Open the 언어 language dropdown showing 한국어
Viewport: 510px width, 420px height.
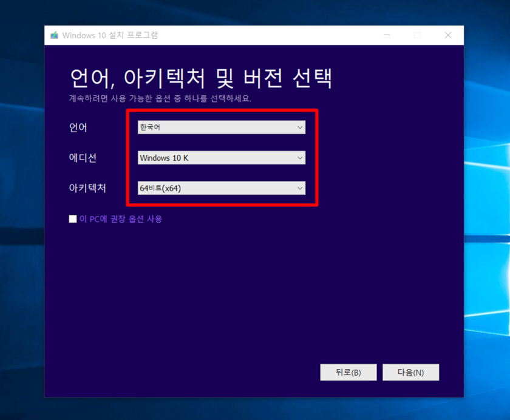point(222,127)
